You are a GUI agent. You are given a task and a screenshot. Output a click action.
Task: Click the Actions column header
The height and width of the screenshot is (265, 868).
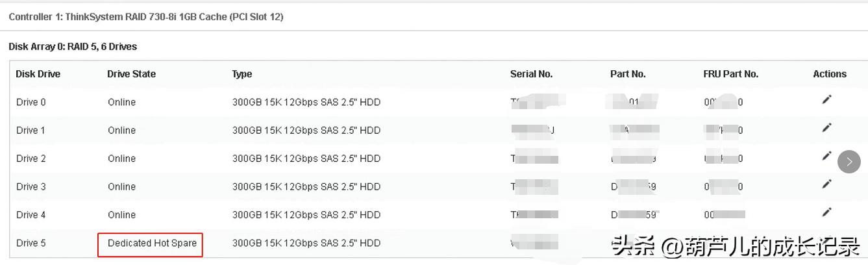pos(830,74)
